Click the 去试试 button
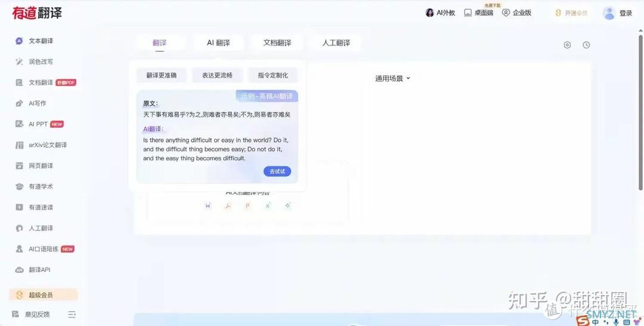Image resolution: width=644 pixels, height=326 pixels. click(277, 171)
